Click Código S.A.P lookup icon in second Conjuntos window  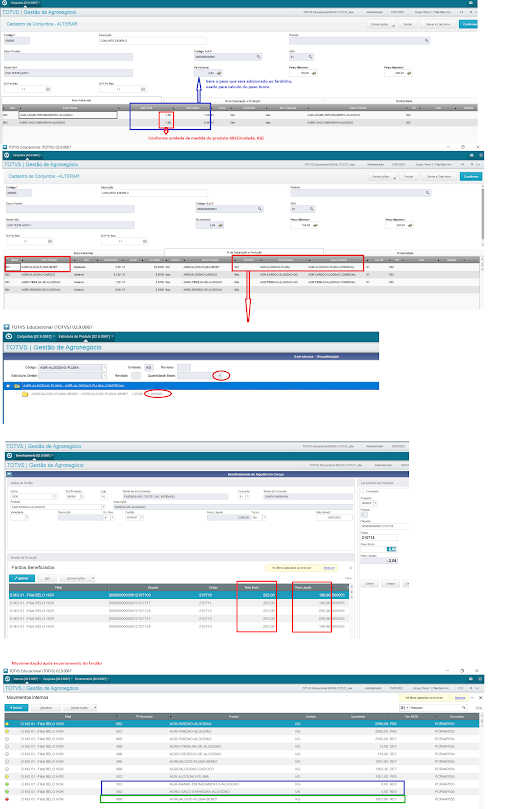click(260, 209)
